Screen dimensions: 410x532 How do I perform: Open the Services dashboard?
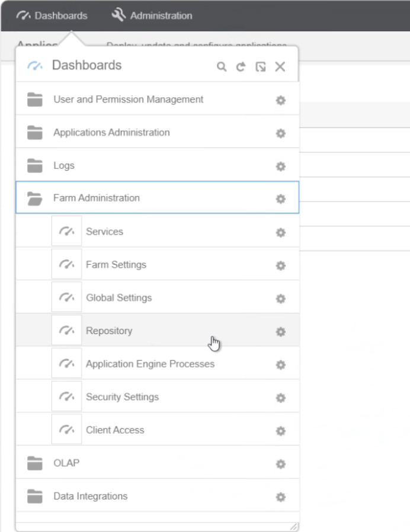point(158,231)
